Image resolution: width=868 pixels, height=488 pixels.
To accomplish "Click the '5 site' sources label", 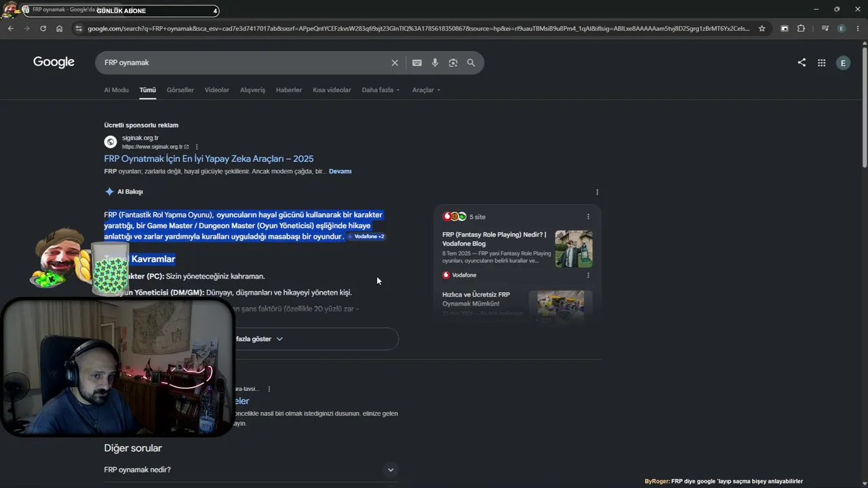I will [x=477, y=217].
